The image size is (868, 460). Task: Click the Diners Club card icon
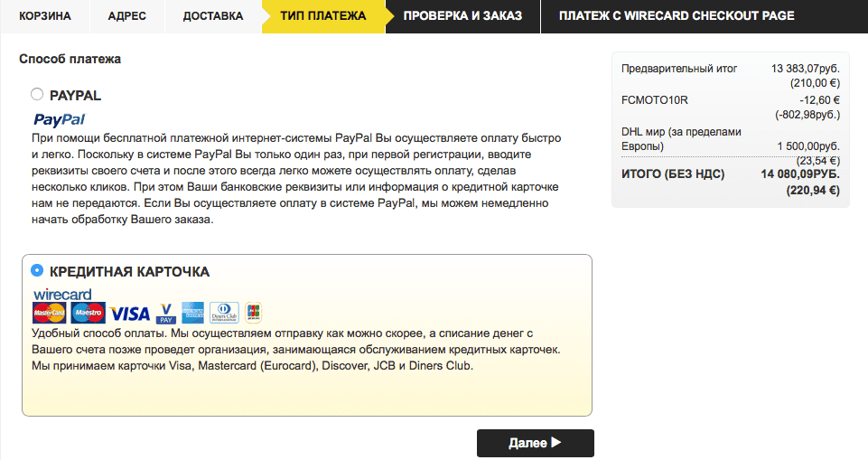pyautogui.click(x=223, y=314)
